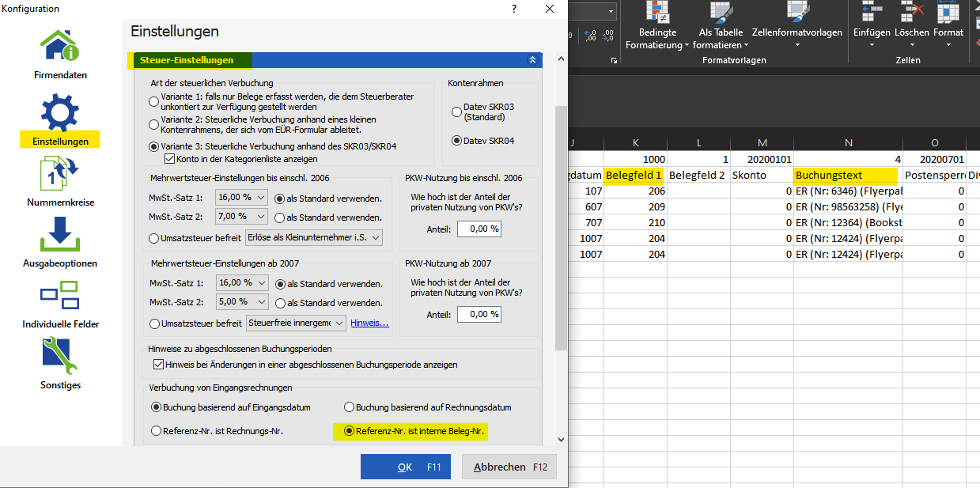Viewport: 980px width, 488px height.
Task: Click cell value 206 in column K
Action: click(x=635, y=191)
